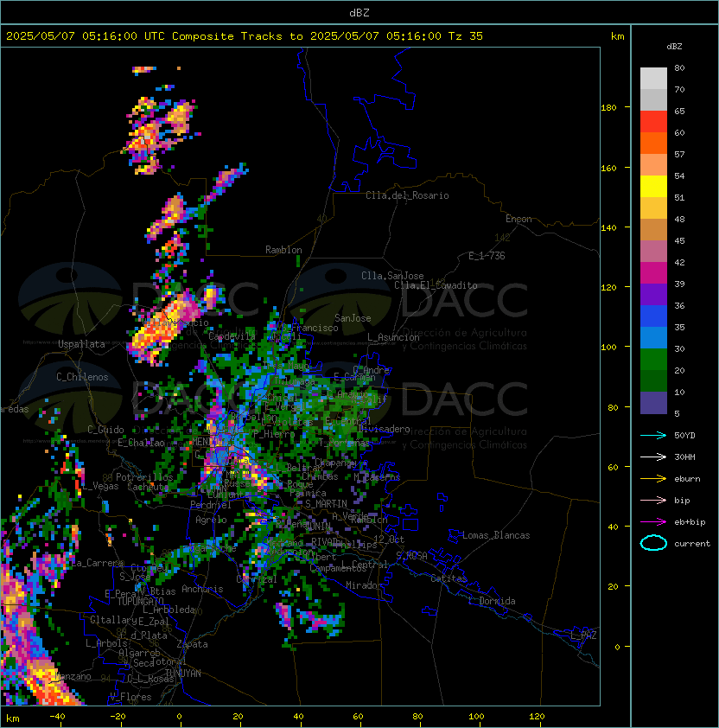719x728 pixels.
Task: Click the '50YD' legend label
Action: pyautogui.click(x=684, y=436)
